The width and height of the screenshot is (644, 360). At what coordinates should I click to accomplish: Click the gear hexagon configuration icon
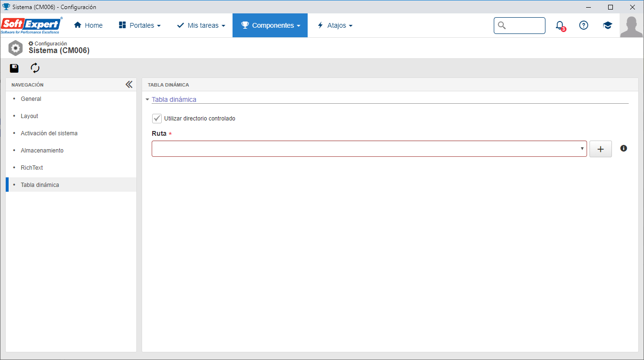(x=16, y=48)
